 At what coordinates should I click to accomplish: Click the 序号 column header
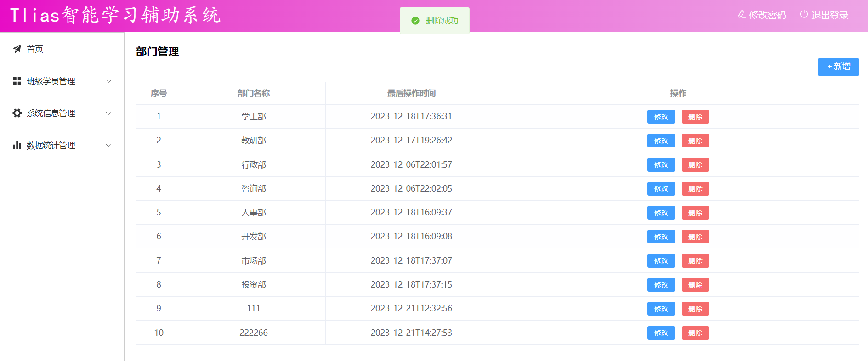[159, 93]
